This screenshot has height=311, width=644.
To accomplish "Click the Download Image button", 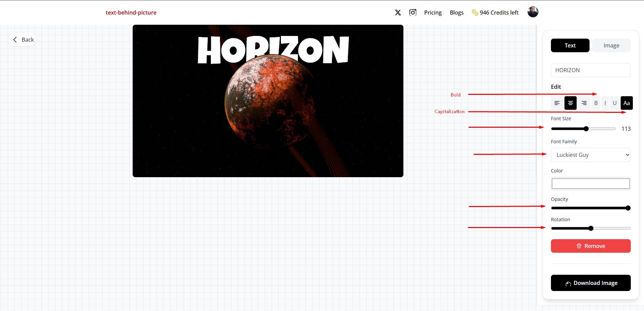I will pos(591,283).
